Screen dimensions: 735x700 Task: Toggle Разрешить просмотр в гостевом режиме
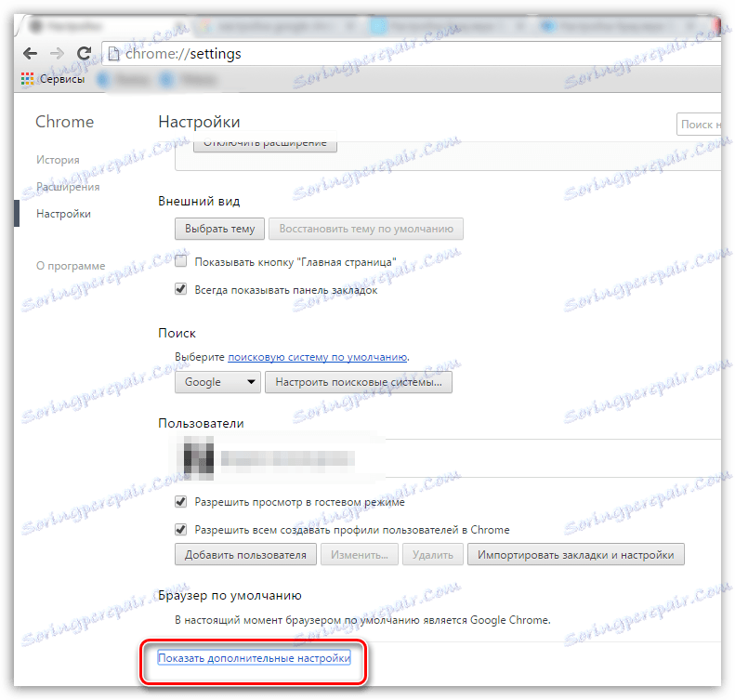[181, 502]
